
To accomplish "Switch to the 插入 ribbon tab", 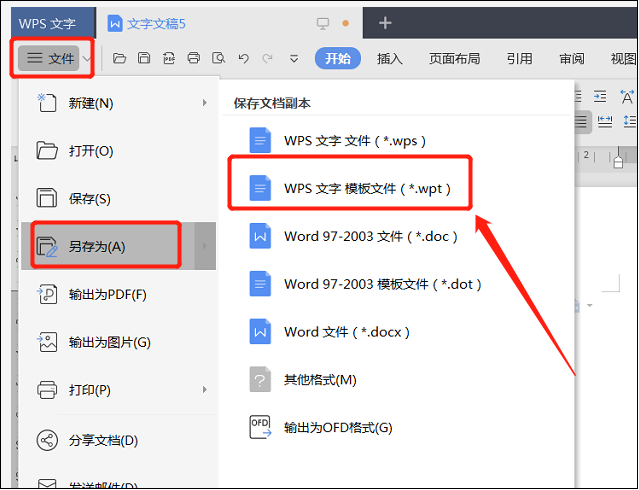I will point(390,59).
